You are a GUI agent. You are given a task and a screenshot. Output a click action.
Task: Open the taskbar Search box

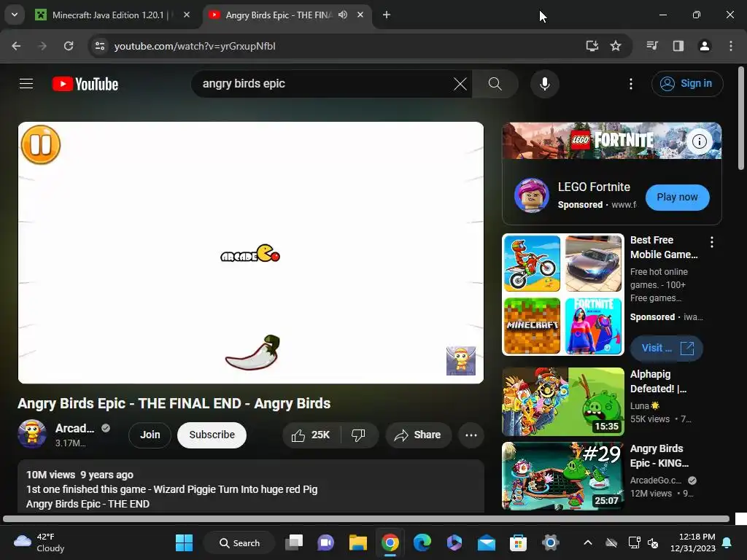pos(239,542)
